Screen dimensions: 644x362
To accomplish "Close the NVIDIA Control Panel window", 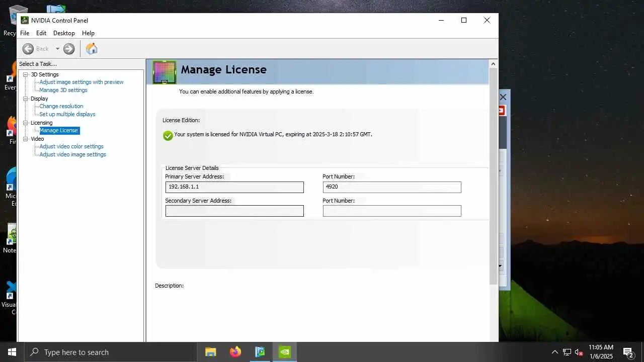I will click(487, 20).
